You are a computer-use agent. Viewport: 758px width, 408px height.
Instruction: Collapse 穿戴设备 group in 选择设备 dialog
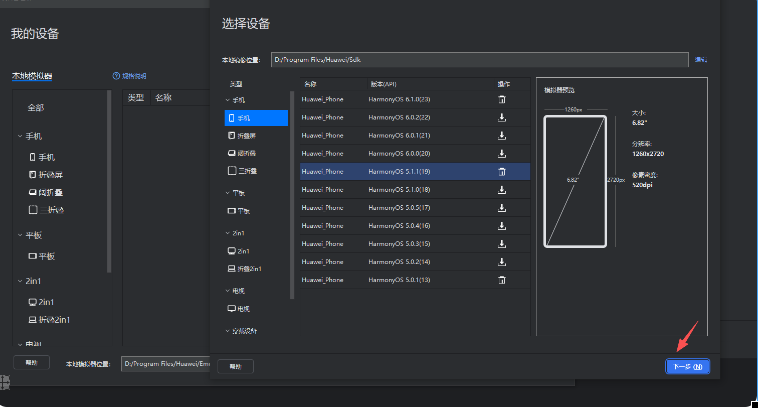[228, 331]
